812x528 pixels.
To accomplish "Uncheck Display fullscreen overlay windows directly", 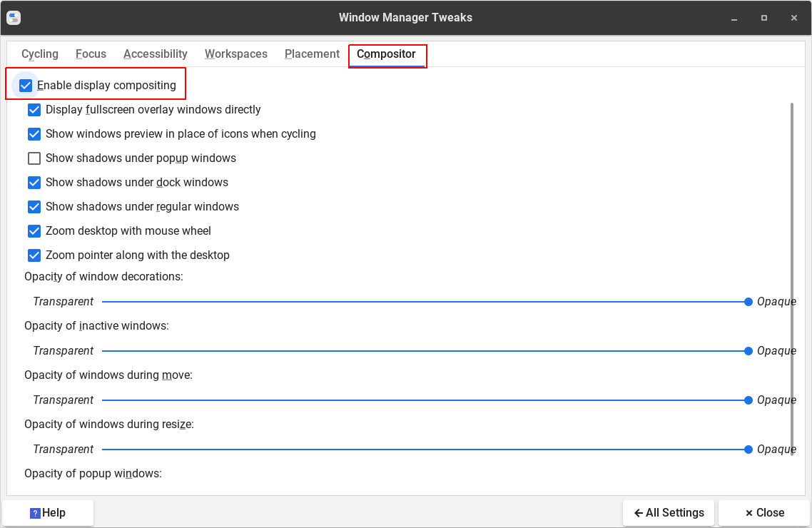I will click(34, 110).
